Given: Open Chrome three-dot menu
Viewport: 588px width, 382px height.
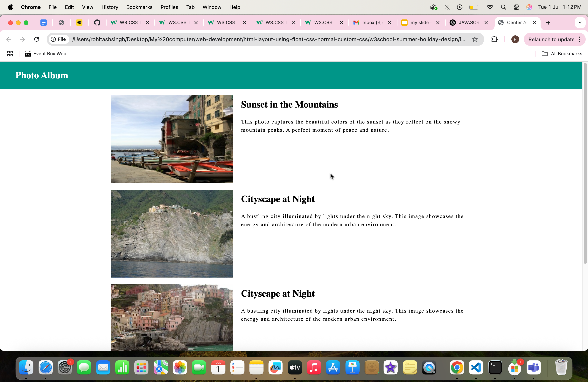Looking at the screenshot, I should pos(580,39).
